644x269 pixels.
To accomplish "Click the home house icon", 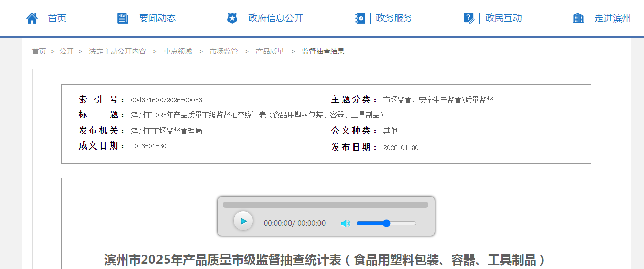I will (x=32, y=18).
